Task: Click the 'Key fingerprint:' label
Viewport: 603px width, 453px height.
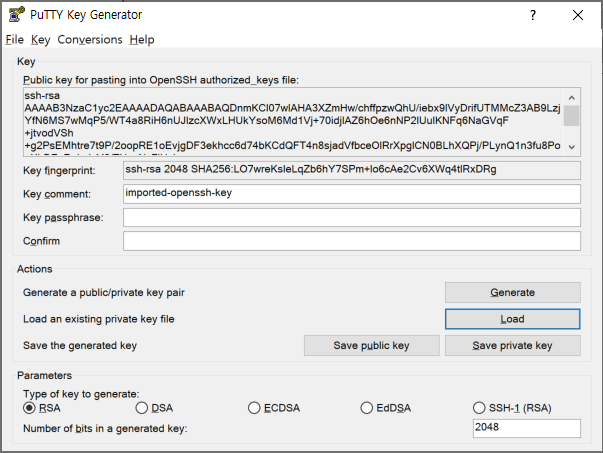Action: (59, 170)
